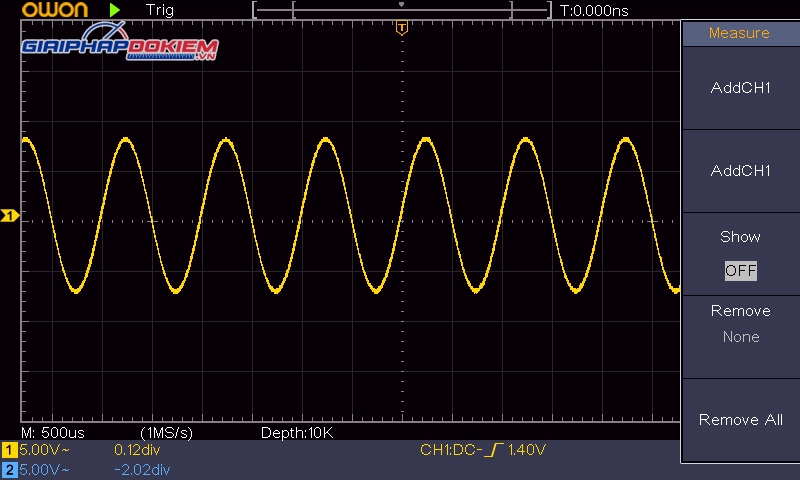800x480 pixels.
Task: Select the yellow channel 1 ground level marker
Action: 10,216
